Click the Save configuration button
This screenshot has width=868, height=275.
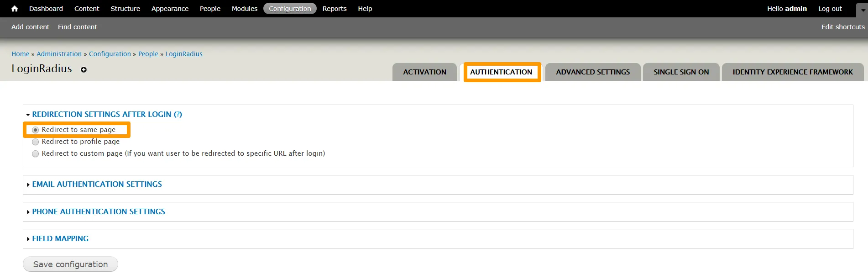tap(70, 264)
